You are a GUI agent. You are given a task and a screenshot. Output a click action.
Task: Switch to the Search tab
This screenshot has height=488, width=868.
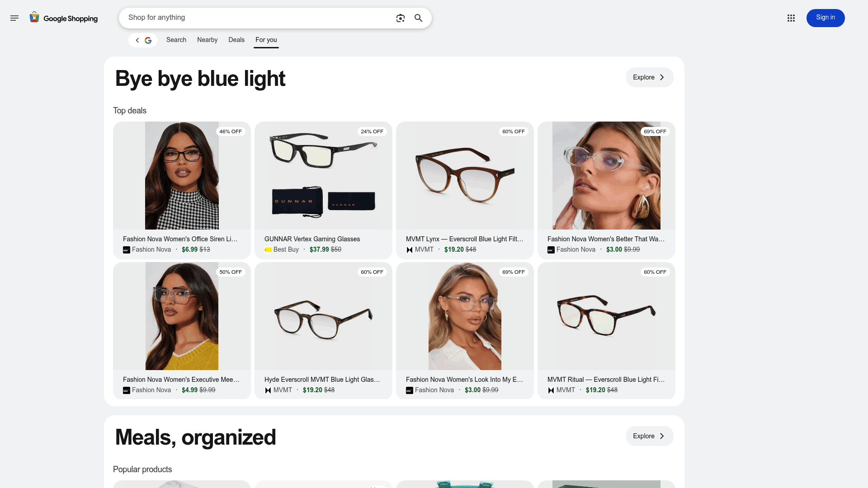click(x=176, y=40)
